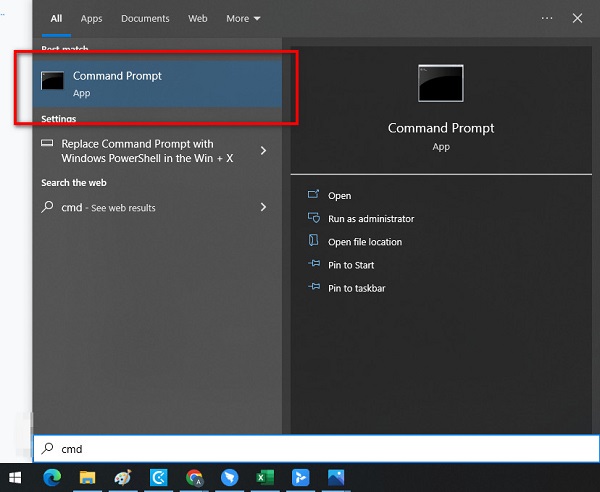Click the settings icon beside Replace Command Prompt
Image resolution: width=600 pixels, height=492 pixels.
click(47, 143)
